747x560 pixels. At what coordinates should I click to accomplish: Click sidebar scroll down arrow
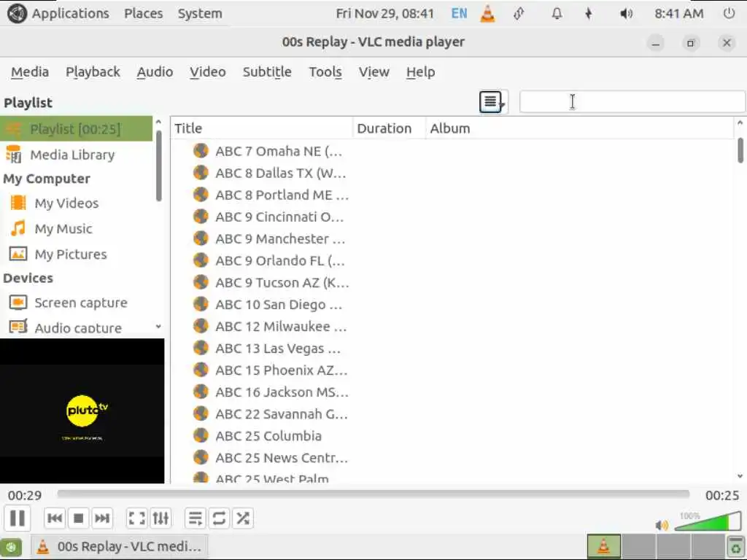(x=158, y=327)
